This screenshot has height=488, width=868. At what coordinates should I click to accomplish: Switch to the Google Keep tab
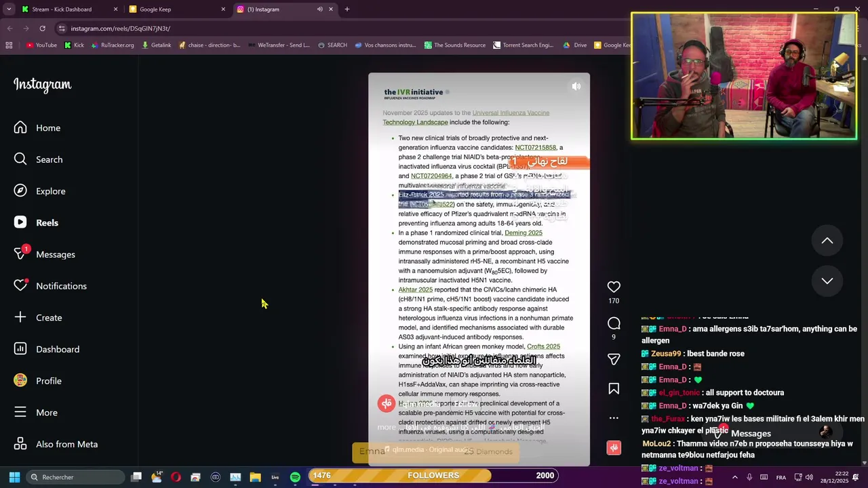[x=178, y=9]
